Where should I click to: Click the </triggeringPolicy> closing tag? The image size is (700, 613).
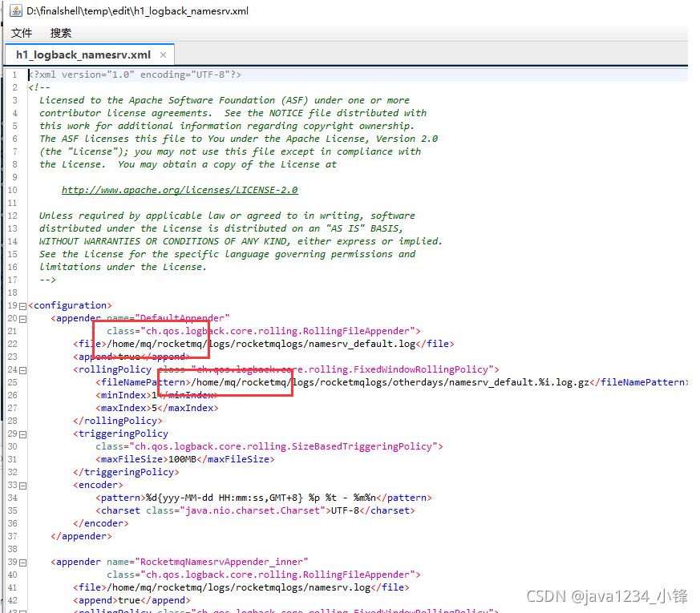127,472
